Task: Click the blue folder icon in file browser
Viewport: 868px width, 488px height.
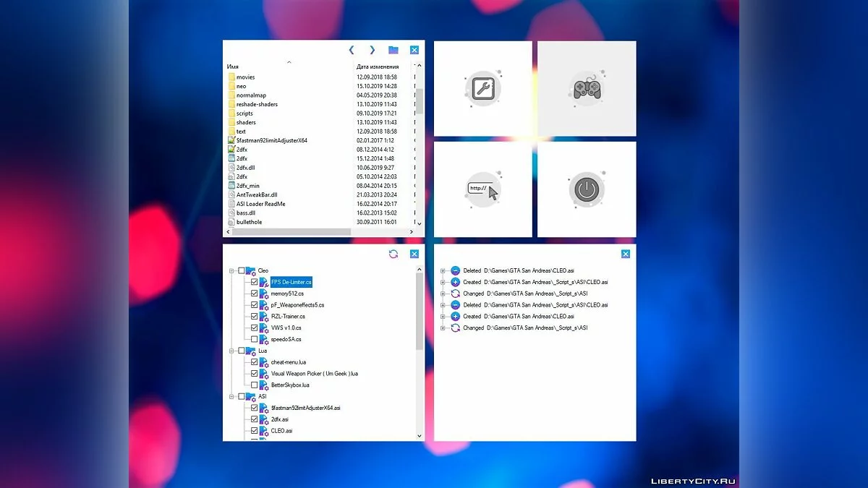Action: [x=393, y=50]
